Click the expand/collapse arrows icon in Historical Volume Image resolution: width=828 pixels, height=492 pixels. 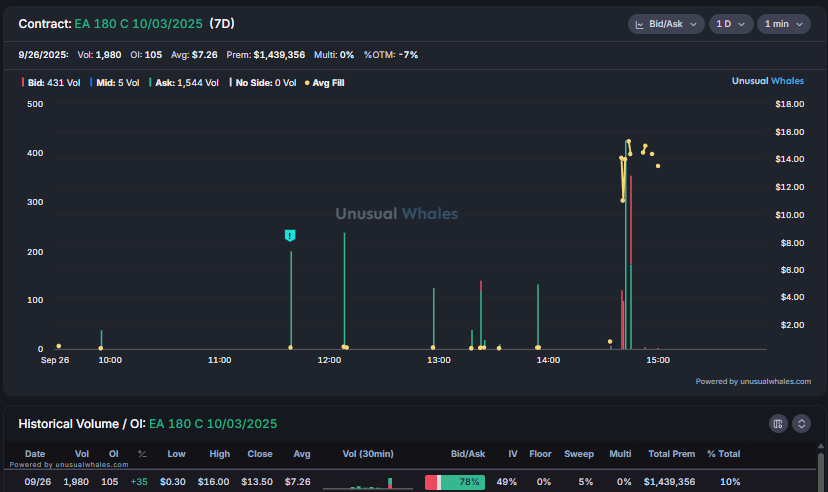click(801, 424)
